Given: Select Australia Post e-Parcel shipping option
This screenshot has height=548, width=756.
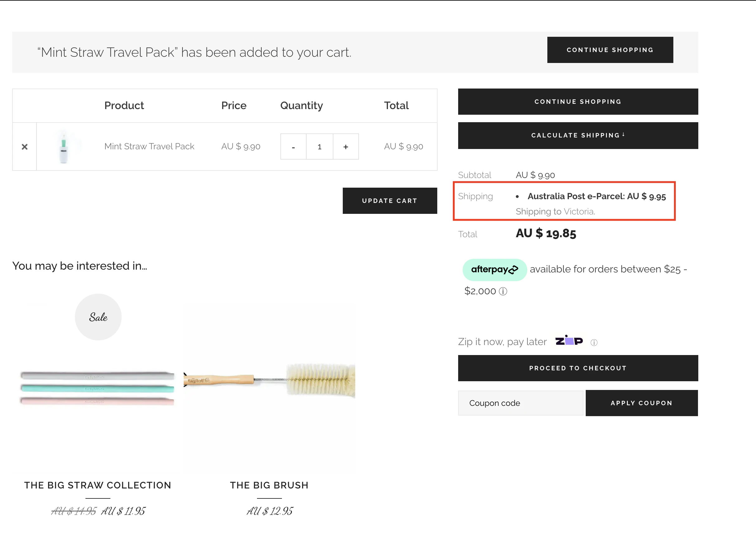Looking at the screenshot, I should click(596, 196).
